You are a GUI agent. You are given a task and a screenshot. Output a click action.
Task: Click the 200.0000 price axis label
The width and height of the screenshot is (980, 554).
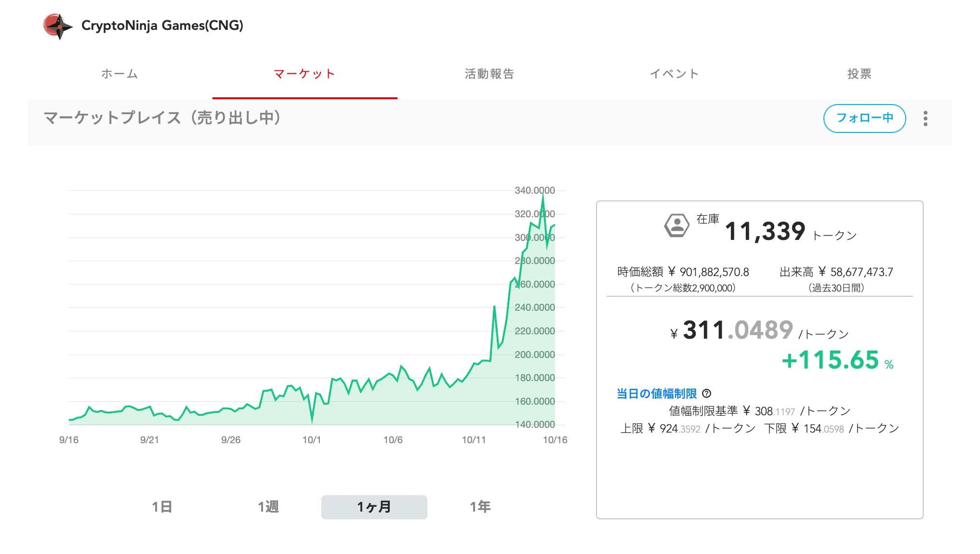click(x=535, y=355)
